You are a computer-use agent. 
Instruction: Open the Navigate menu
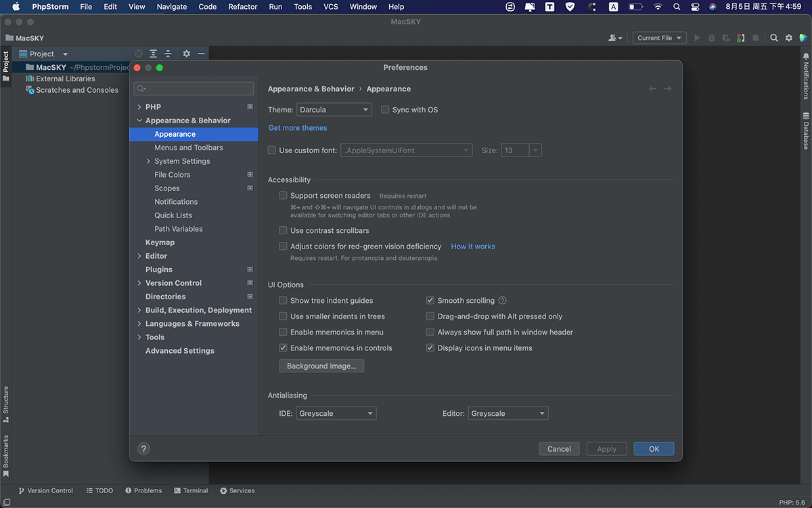(172, 7)
